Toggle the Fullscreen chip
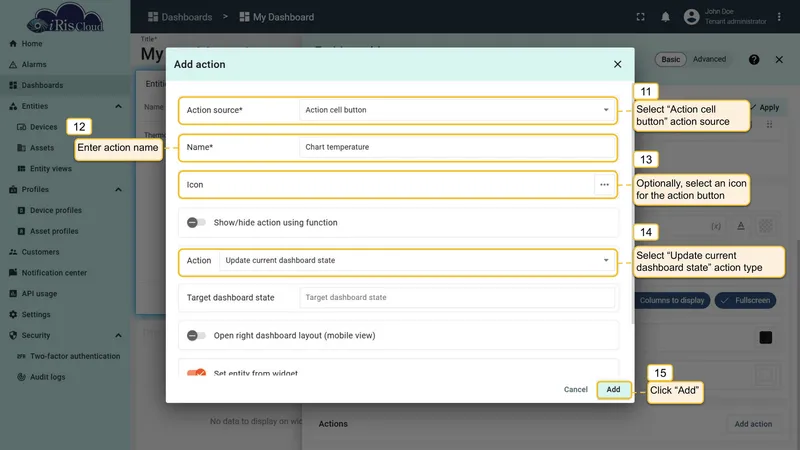The width and height of the screenshot is (800, 450). pos(745,301)
